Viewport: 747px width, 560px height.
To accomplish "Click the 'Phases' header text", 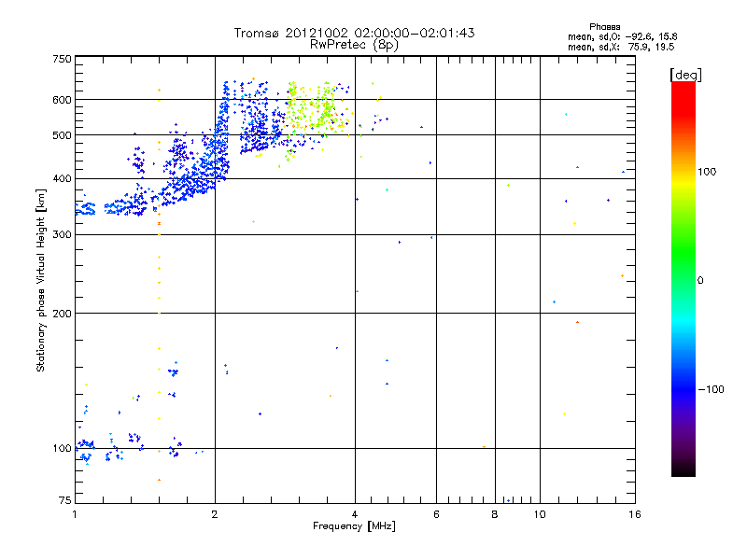I will (x=604, y=27).
